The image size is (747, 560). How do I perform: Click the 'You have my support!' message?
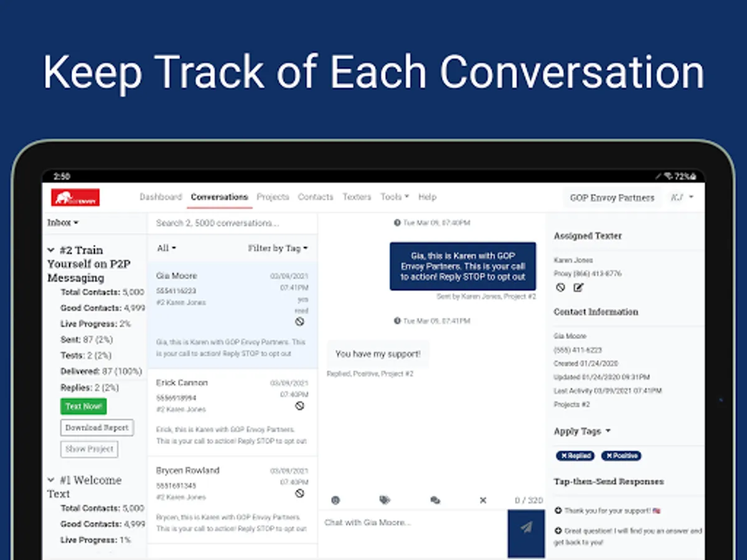click(378, 353)
